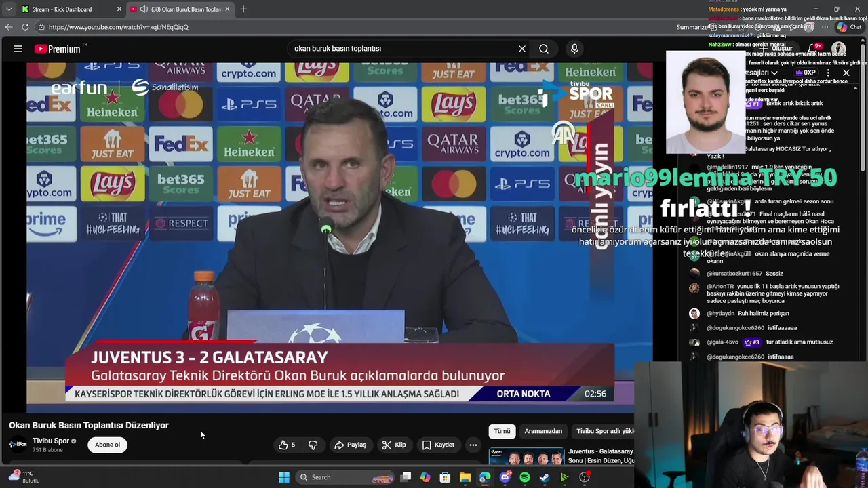868x488 pixels.
Task: Like the video with thumbs up
Action: tap(287, 445)
